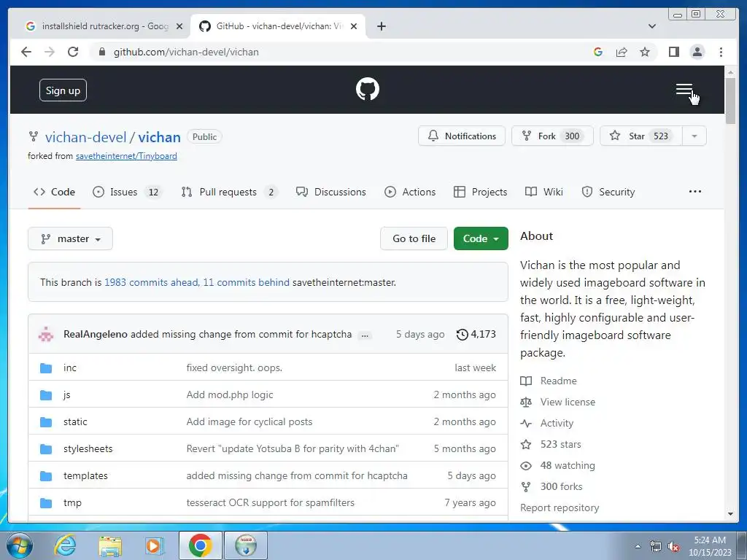The height and width of the screenshot is (560, 747).
Task: Open Chrome profile avatar
Action: click(697, 52)
